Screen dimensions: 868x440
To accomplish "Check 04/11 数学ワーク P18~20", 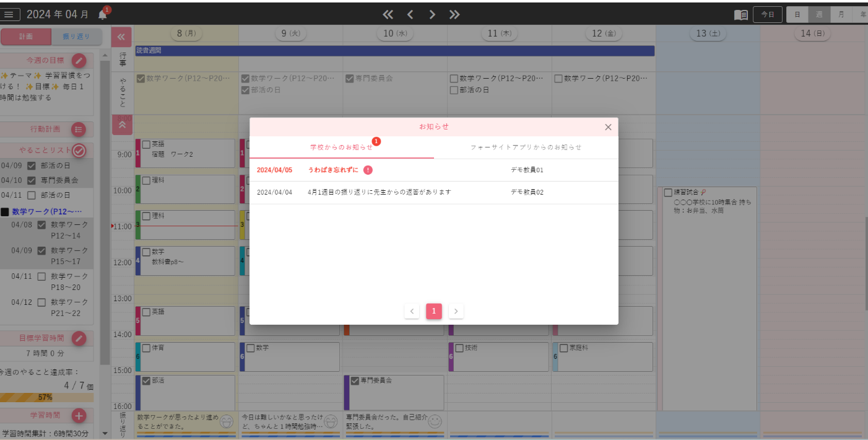I will (x=42, y=276).
